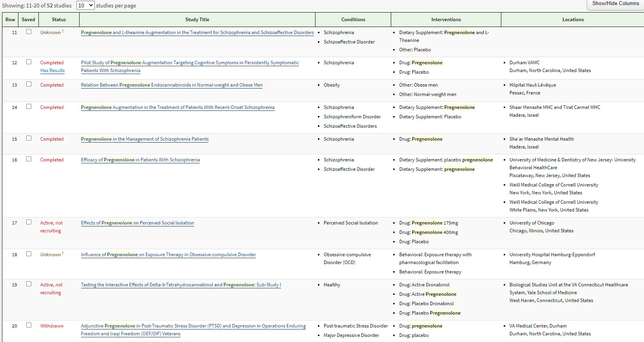
Task: Check the Saved box for row 17
Action: pyautogui.click(x=29, y=222)
